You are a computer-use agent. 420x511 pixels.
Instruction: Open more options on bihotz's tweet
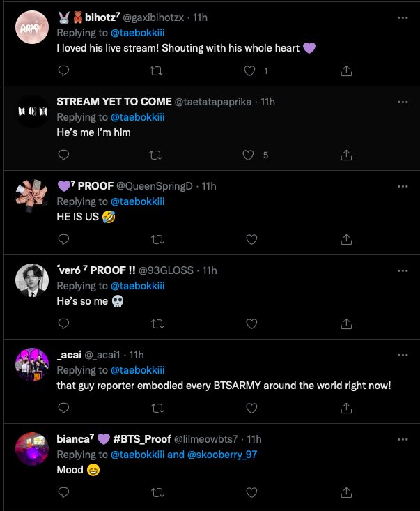click(402, 17)
